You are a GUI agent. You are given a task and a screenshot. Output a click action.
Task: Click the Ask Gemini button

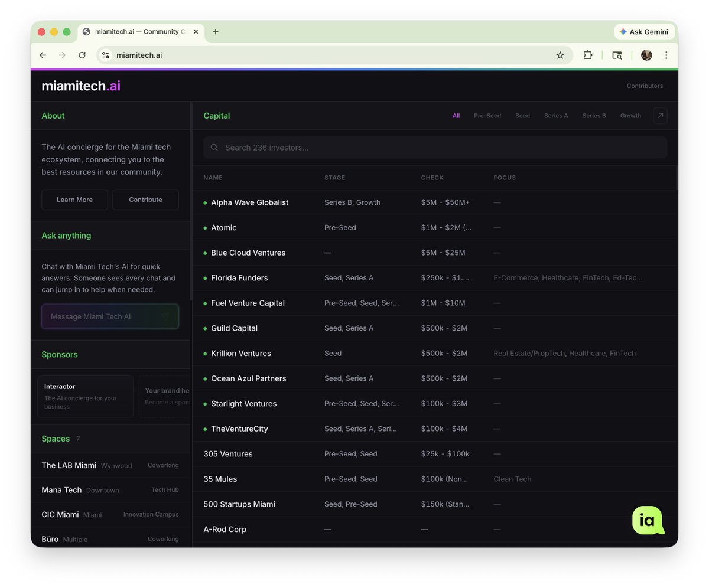coord(644,32)
